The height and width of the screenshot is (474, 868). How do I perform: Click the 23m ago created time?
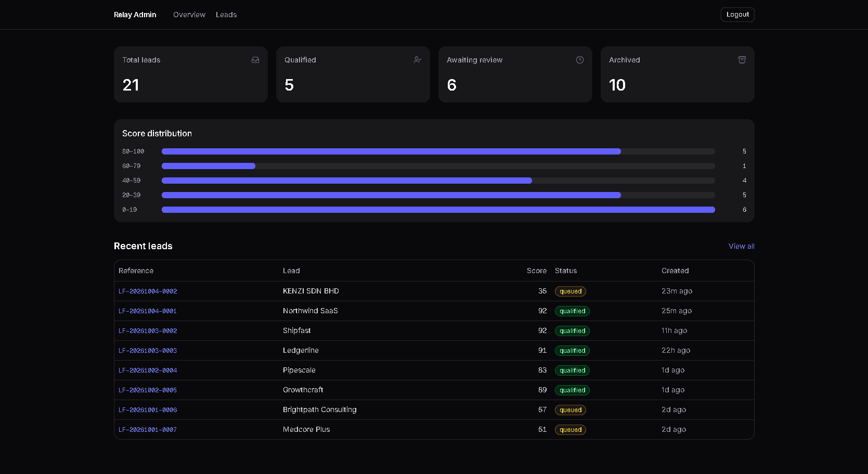coord(677,291)
